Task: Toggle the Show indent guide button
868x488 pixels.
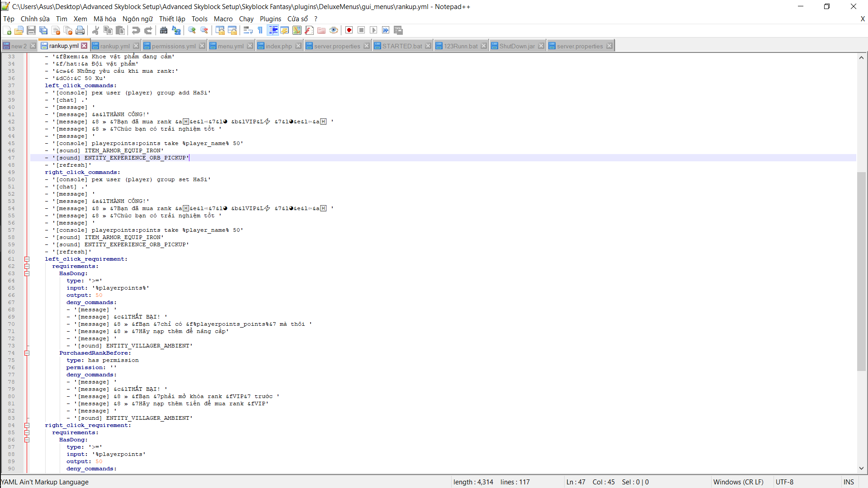Action: (273, 30)
